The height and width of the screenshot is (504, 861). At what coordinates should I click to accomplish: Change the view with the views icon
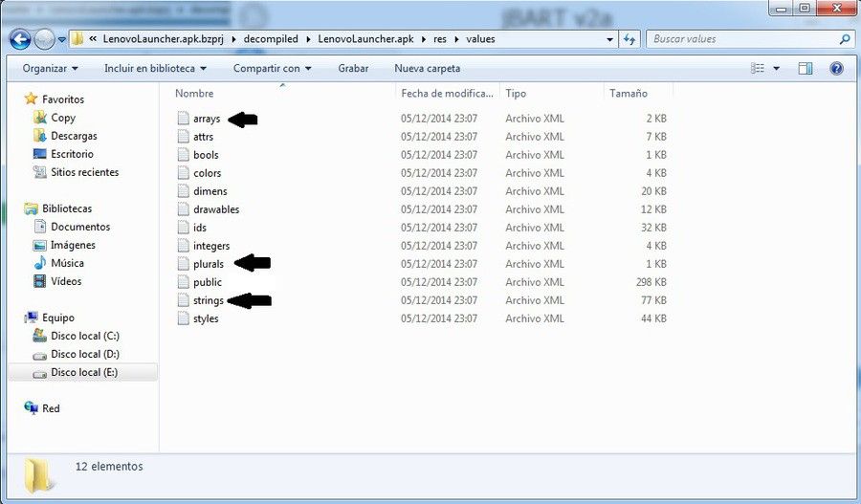tap(758, 68)
